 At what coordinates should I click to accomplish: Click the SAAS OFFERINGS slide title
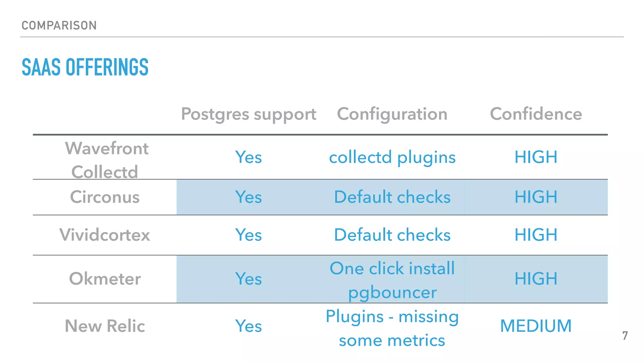point(85,67)
